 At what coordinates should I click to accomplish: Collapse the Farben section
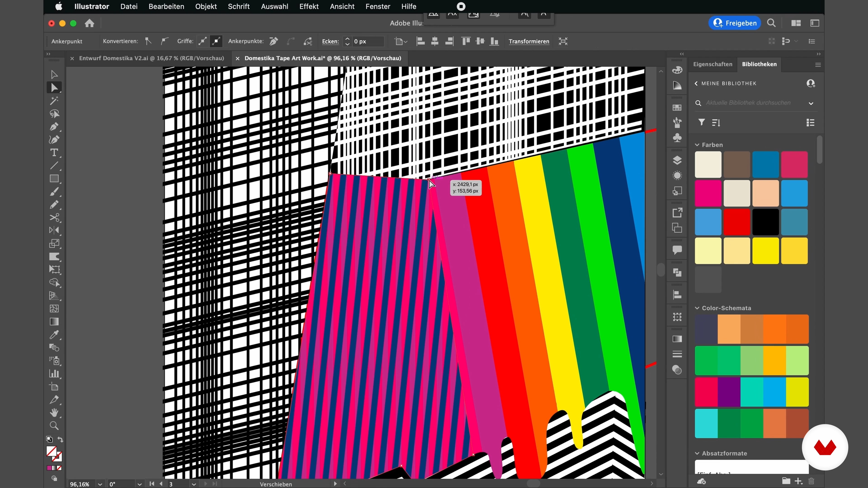click(x=697, y=145)
